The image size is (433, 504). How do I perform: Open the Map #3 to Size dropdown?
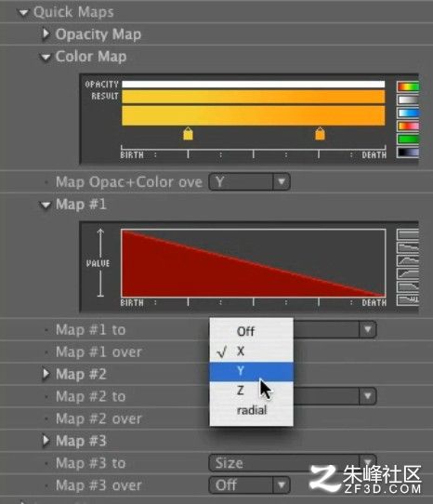tap(293, 463)
